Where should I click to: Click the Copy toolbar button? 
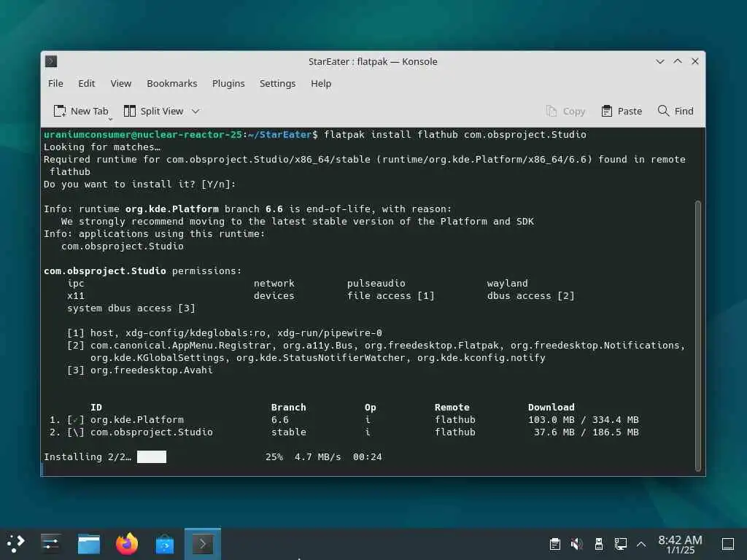tap(565, 111)
